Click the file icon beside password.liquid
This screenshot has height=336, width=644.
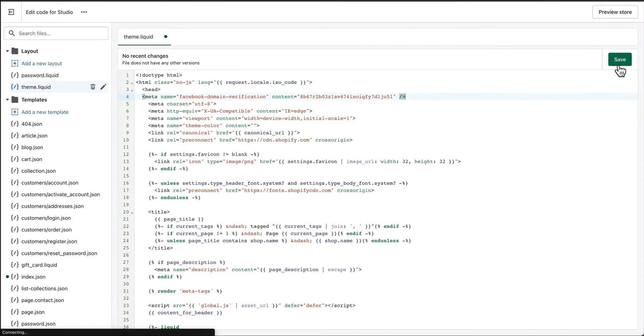point(15,75)
